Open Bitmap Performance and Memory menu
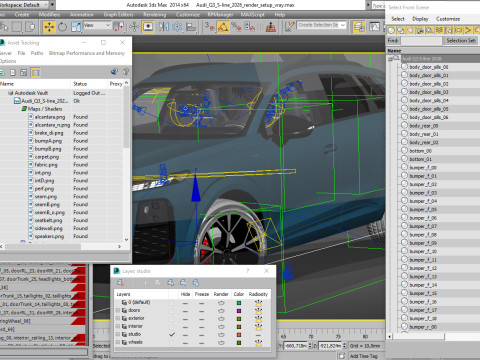 (x=87, y=53)
